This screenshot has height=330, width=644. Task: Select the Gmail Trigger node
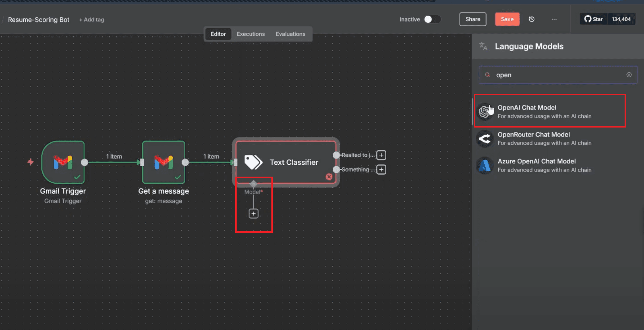63,162
